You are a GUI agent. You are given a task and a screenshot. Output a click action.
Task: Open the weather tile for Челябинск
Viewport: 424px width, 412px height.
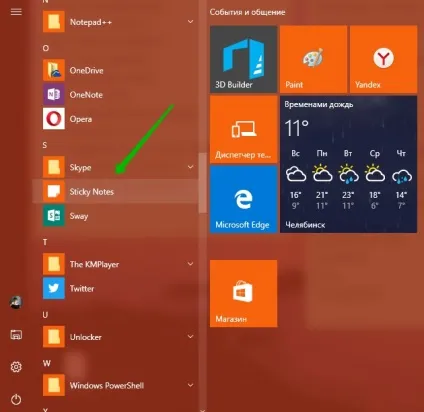(348, 164)
